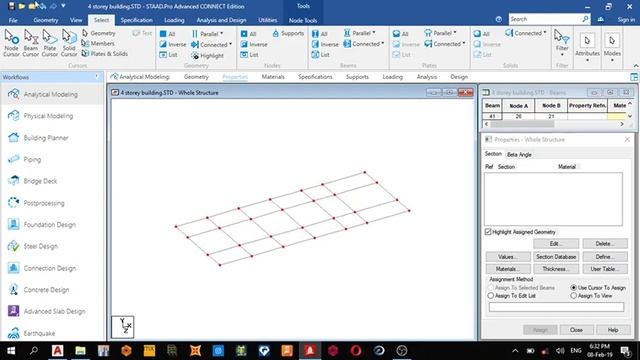Open Advanced Slab Design workflow
This screenshot has width=640, height=360.
[52, 311]
